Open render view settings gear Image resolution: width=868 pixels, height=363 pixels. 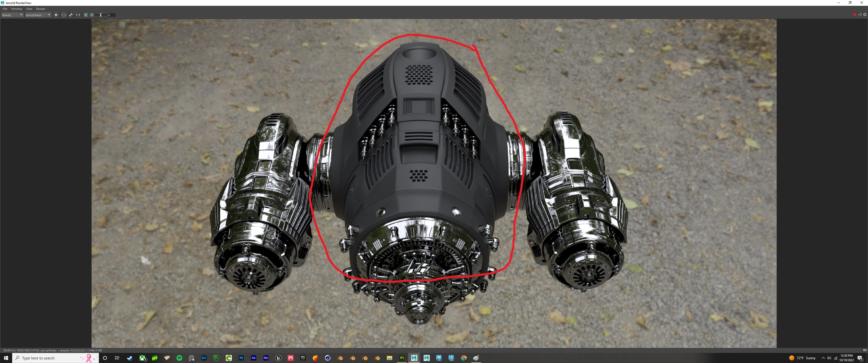(865, 14)
